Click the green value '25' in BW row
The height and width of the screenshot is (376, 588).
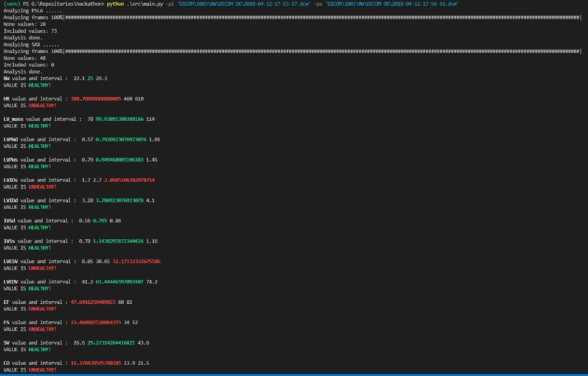click(x=90, y=78)
